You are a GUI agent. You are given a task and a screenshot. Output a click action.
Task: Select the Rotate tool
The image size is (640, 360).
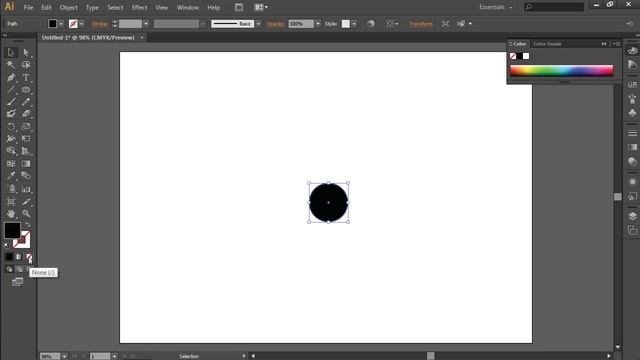pyautogui.click(x=11, y=127)
